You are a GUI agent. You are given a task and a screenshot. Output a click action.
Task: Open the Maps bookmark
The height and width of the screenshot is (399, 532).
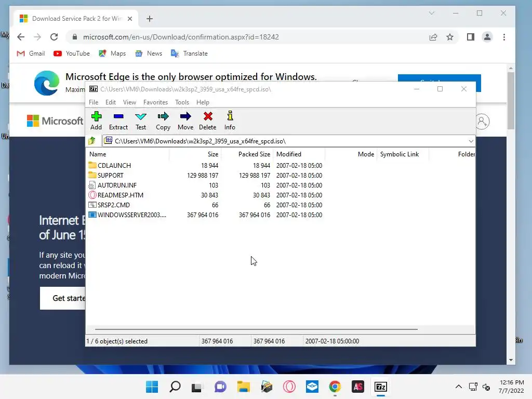[112, 54]
